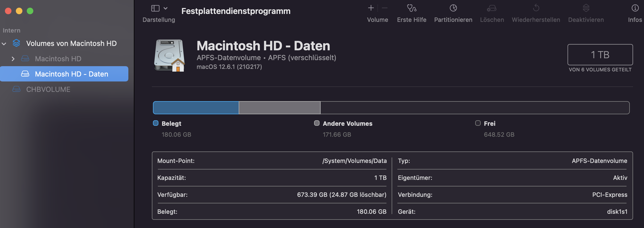This screenshot has width=644, height=228.
Task: Click the Macintosh HD - Daten drive image
Action: 169,55
